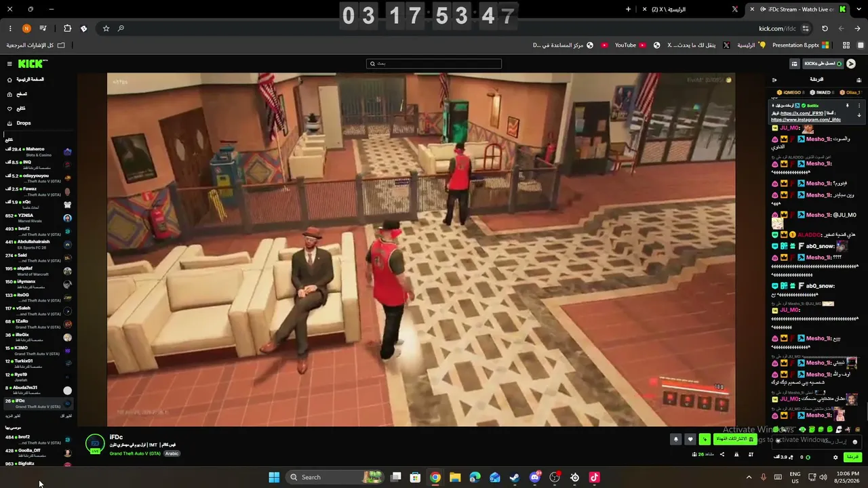The image size is (868, 488).
Task: Open vSaleh's channel in the sidebar
Action: 38,310
